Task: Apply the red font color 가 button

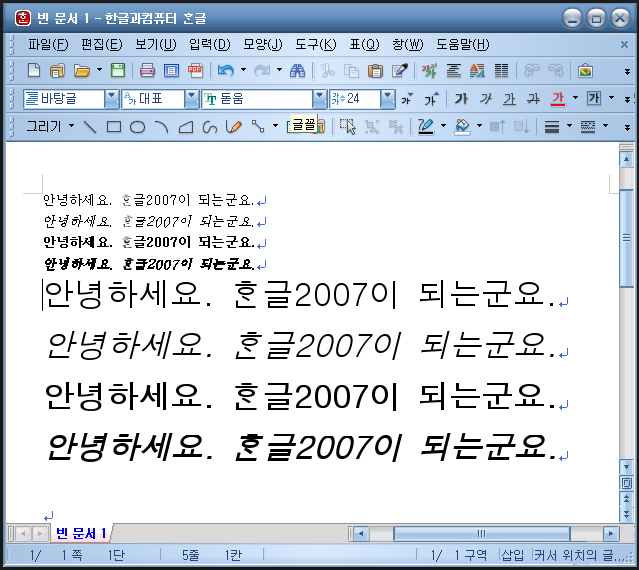Action: click(x=558, y=98)
